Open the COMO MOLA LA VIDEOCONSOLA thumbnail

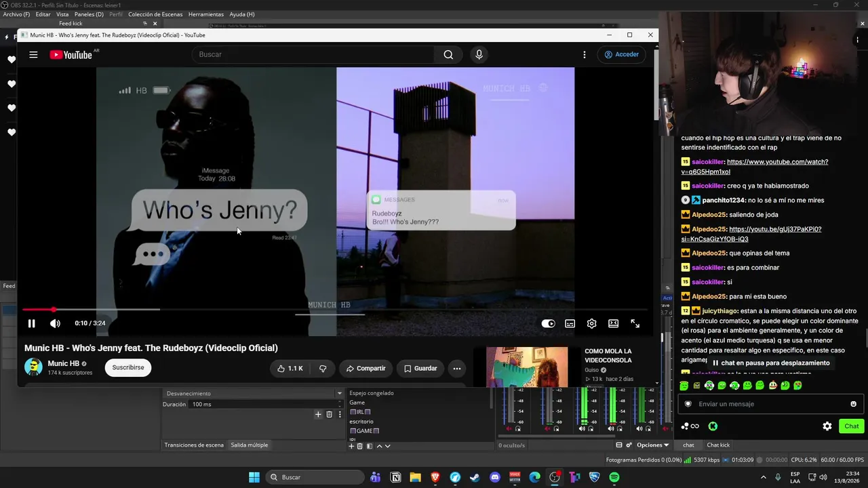coord(527,367)
